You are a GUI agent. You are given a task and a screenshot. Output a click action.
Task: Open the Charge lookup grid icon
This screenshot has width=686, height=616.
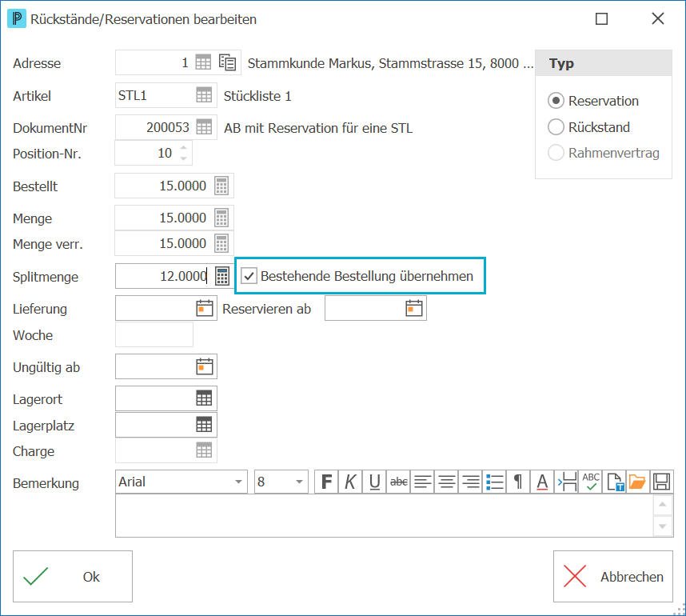pos(204,450)
